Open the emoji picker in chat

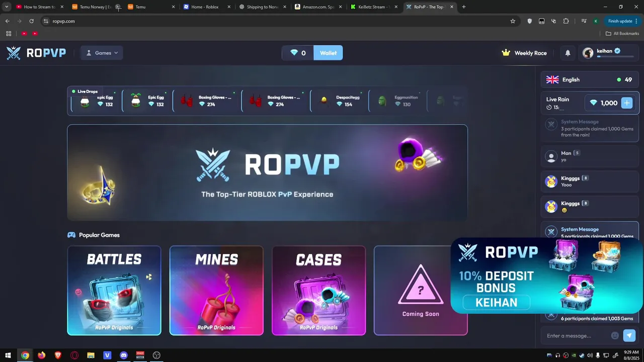tap(615, 335)
